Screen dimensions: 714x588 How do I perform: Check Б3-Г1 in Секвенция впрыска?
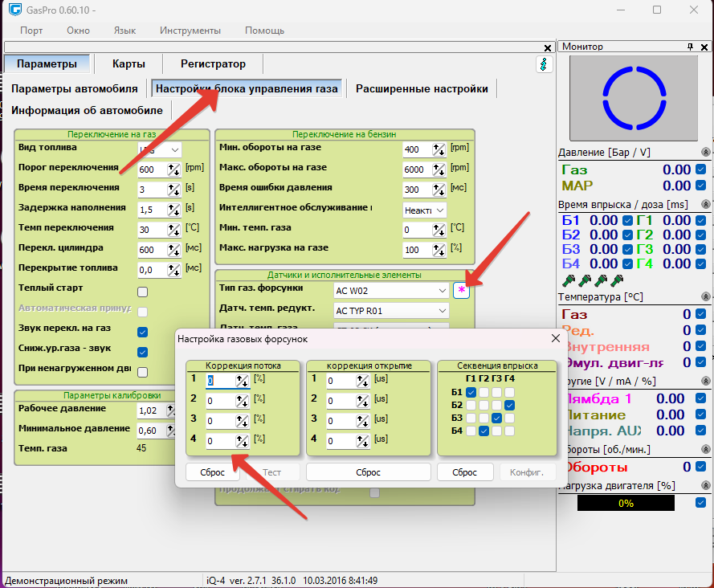[x=471, y=418]
